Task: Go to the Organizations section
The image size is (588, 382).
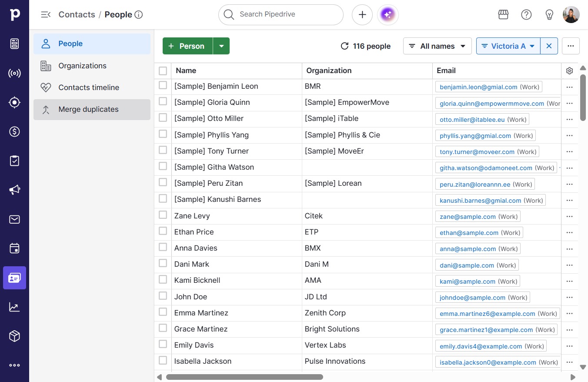Action: point(92,66)
